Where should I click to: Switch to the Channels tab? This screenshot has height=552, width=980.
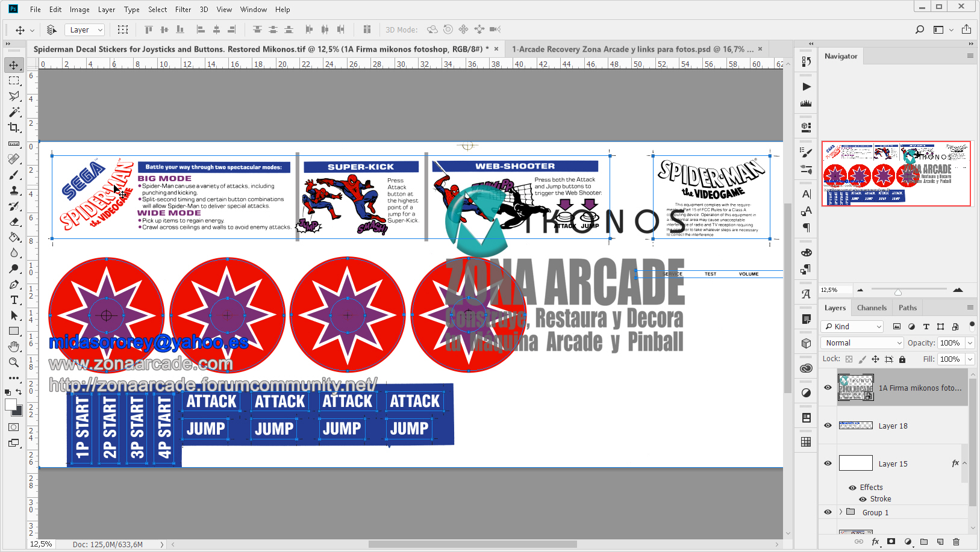[872, 307]
